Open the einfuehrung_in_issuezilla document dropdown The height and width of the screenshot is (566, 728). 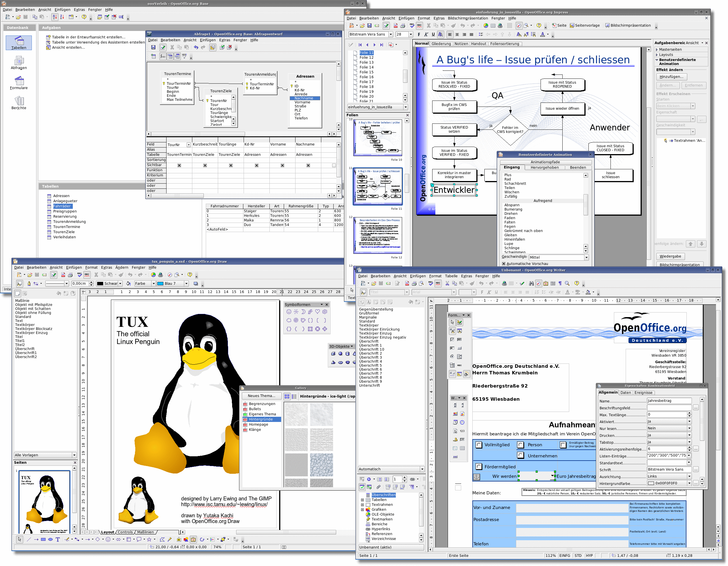coord(406,107)
